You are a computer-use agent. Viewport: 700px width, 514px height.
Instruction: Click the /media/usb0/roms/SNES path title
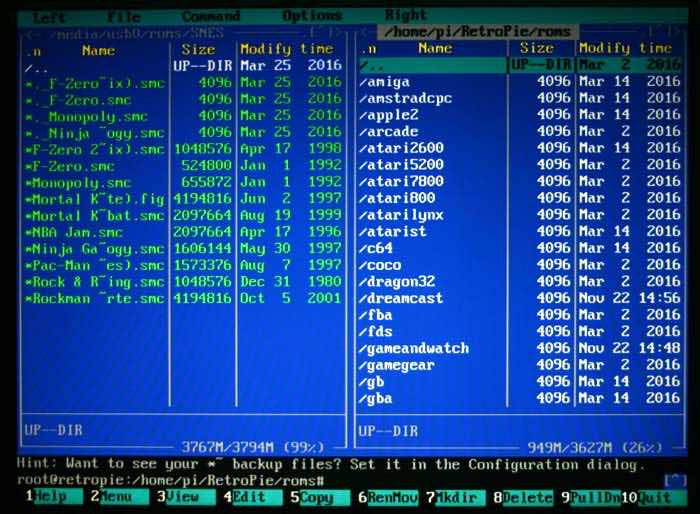(x=136, y=34)
